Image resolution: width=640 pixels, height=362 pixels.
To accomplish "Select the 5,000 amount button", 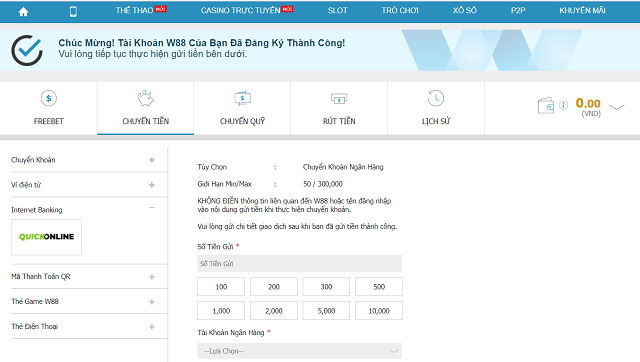I will tap(326, 311).
